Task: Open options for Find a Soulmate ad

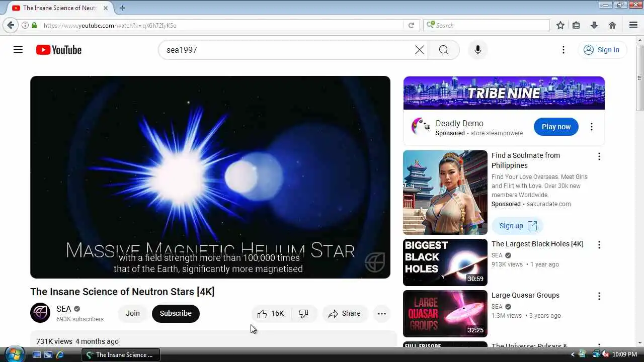Action: pyautogui.click(x=599, y=156)
